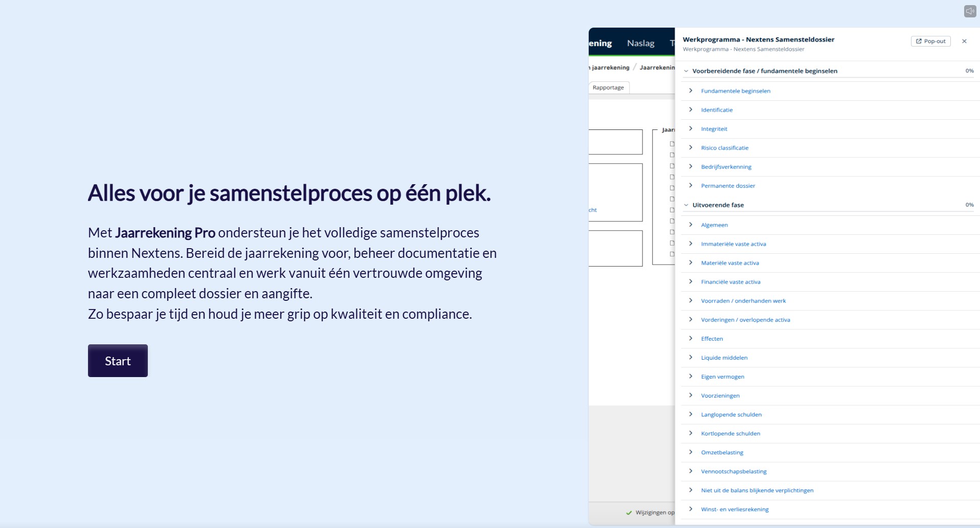This screenshot has height=528, width=980.
Task: Open Financiële vaste activa link
Action: 730,282
